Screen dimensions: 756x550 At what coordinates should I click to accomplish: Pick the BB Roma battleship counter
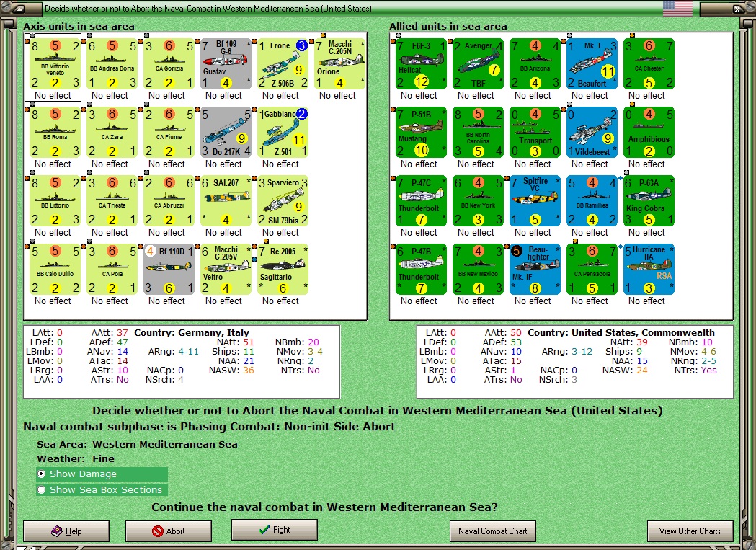(55, 132)
